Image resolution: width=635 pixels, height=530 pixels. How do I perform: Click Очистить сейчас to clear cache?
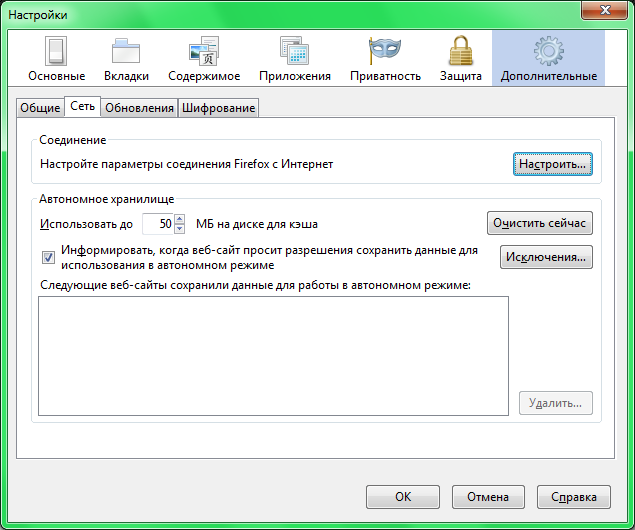pos(539,223)
